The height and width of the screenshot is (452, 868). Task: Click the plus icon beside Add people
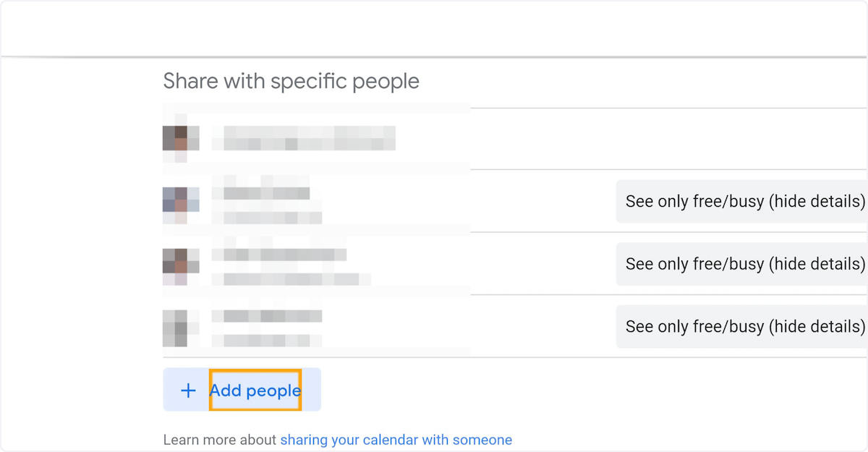(x=188, y=391)
